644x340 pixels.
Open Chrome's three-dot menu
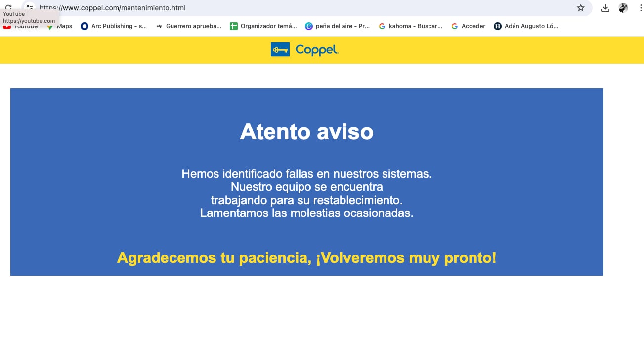click(x=641, y=8)
